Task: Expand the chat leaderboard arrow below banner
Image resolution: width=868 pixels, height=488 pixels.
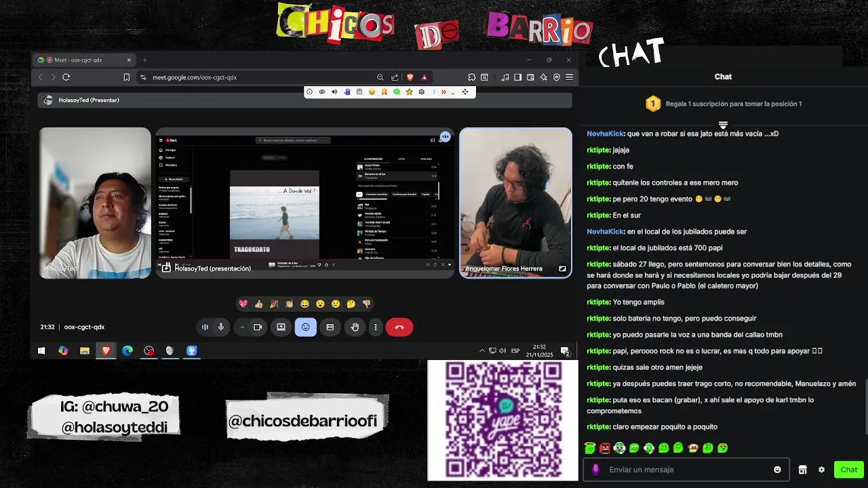Action: (x=723, y=125)
